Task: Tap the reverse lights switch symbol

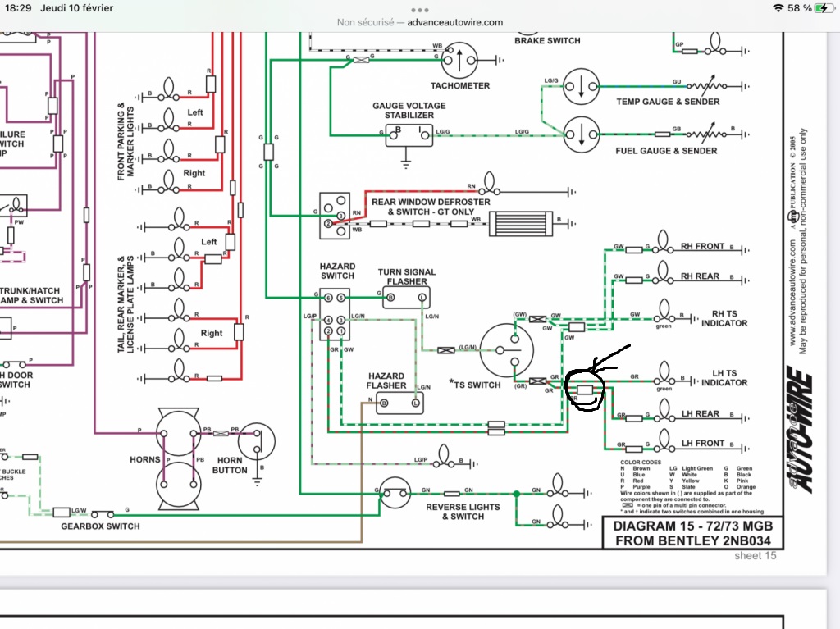Action: pyautogui.click(x=395, y=493)
